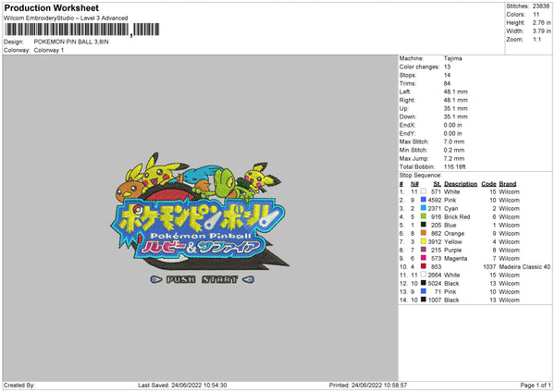
Task: Click the Madeira Classic 40 brand text
Action: tap(524, 266)
